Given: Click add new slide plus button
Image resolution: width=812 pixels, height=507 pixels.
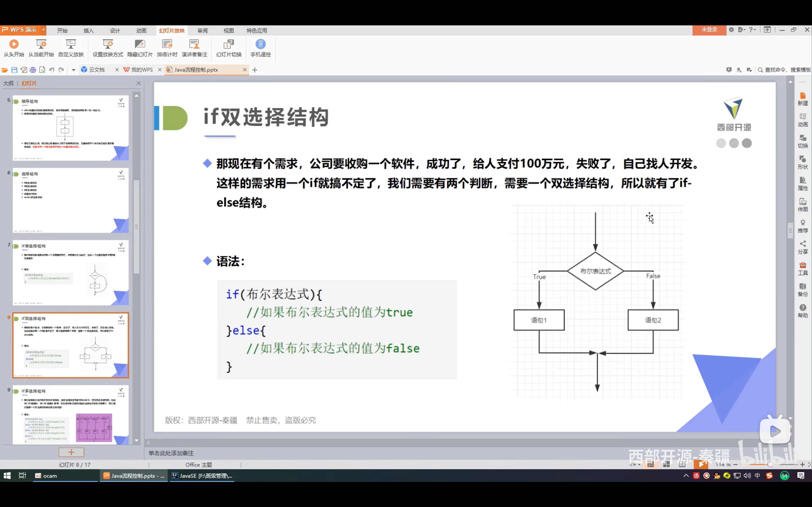Looking at the screenshot, I should tap(71, 452).
